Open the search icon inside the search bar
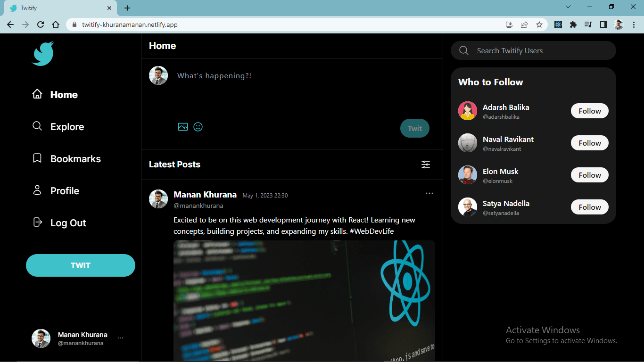The width and height of the screenshot is (644, 362). coord(463,50)
